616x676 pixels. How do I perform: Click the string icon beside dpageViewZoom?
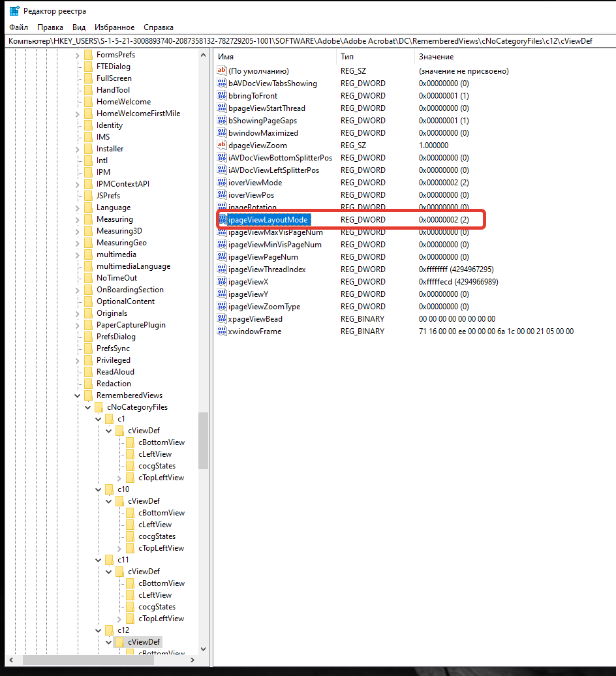[x=222, y=145]
